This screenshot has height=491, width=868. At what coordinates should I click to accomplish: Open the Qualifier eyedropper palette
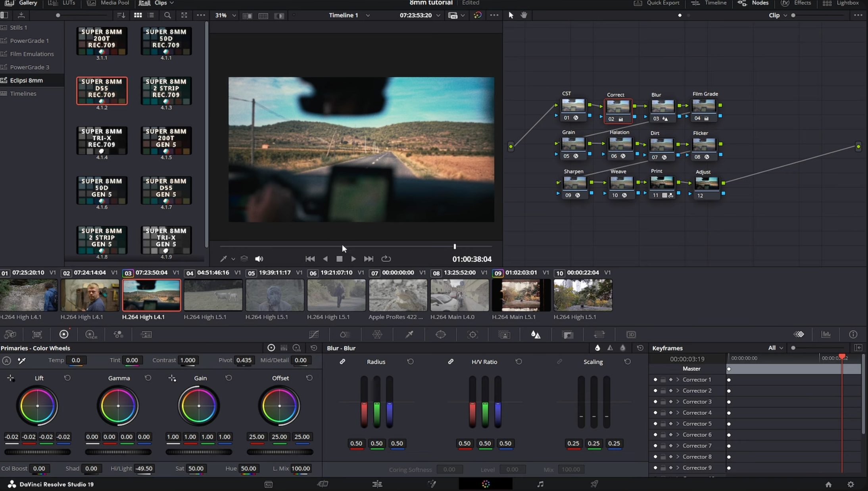tap(409, 334)
